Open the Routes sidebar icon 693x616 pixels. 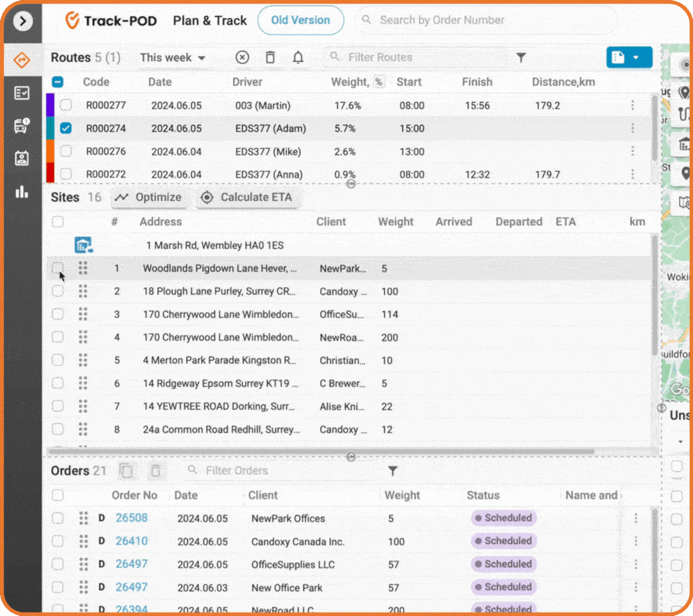22,60
